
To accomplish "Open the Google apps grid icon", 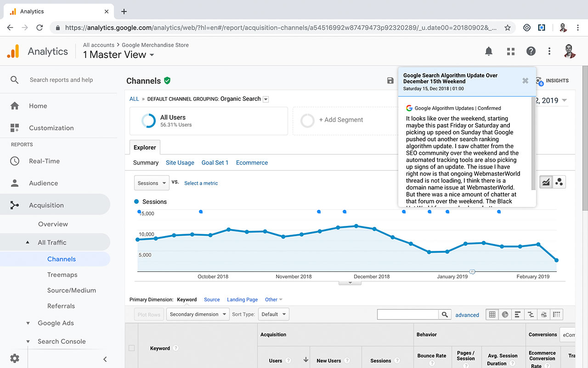I will [x=510, y=52].
